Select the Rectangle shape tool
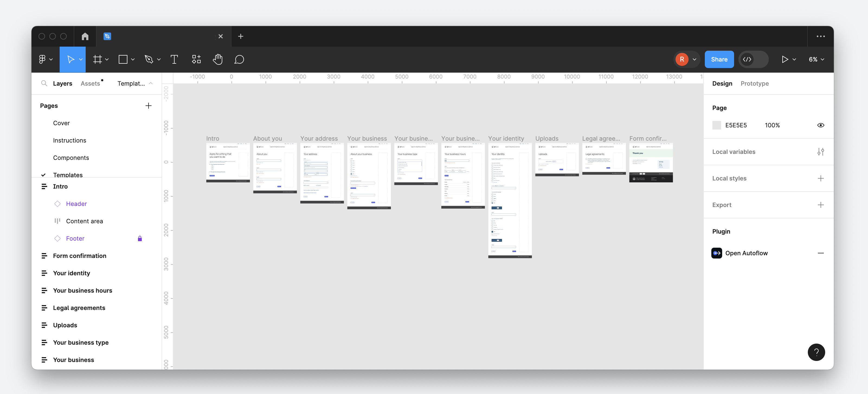 coord(123,59)
